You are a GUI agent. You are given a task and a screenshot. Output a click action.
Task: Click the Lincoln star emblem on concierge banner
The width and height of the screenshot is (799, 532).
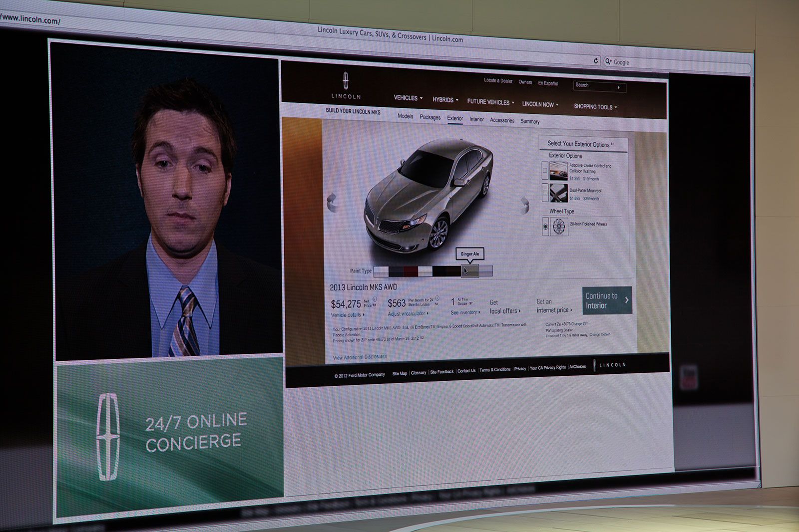click(x=108, y=436)
